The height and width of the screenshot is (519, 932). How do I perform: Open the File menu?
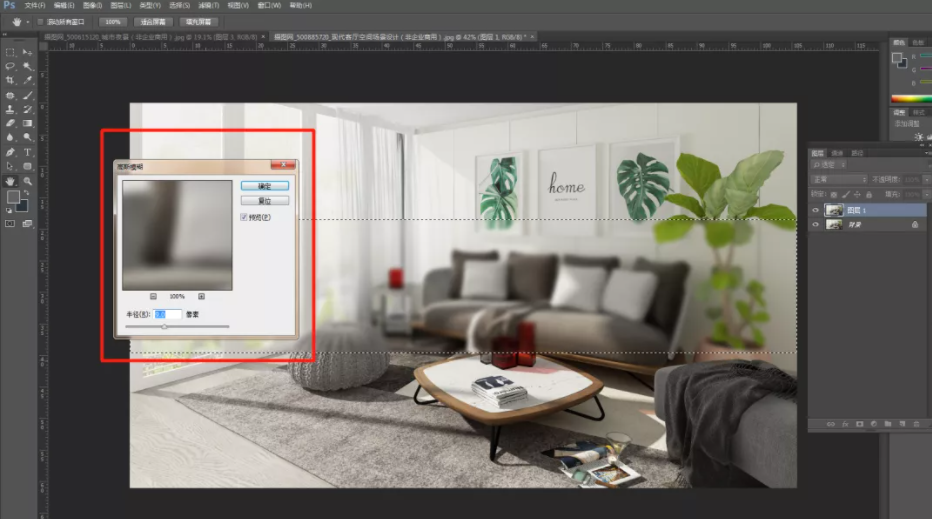point(34,5)
